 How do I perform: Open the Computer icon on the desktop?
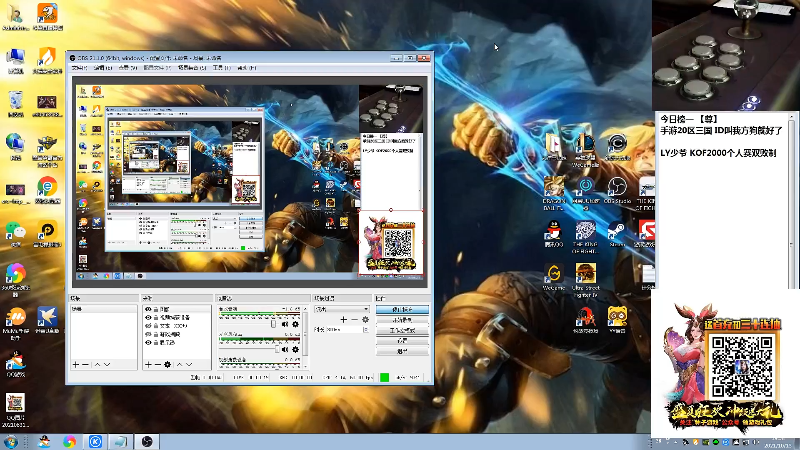pyautogui.click(x=15, y=61)
